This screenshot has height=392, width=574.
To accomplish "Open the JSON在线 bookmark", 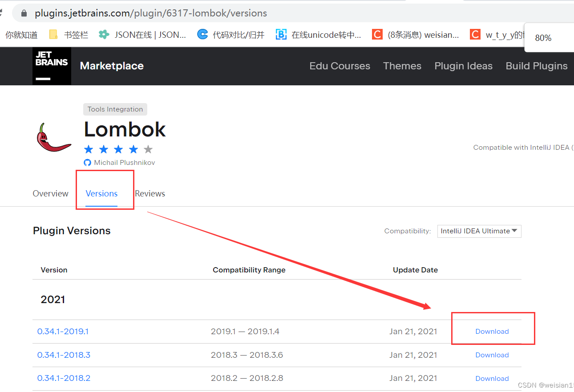I will click(x=142, y=34).
